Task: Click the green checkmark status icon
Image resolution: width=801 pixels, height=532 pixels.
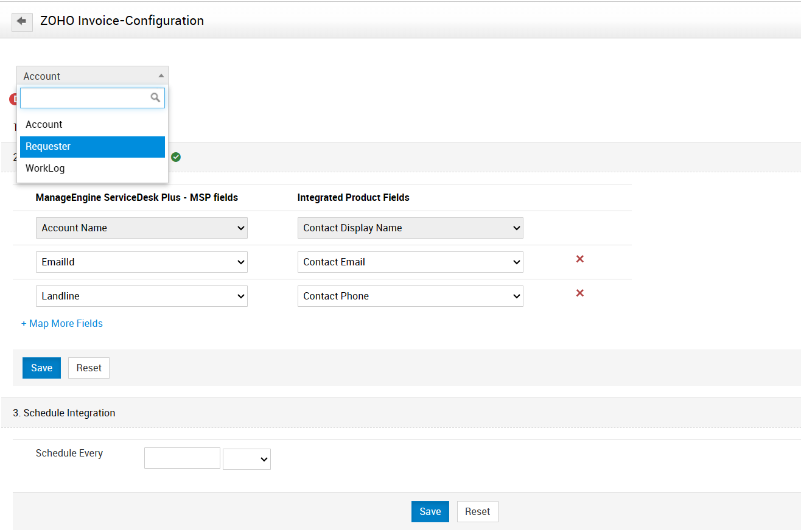Action: pos(176,157)
